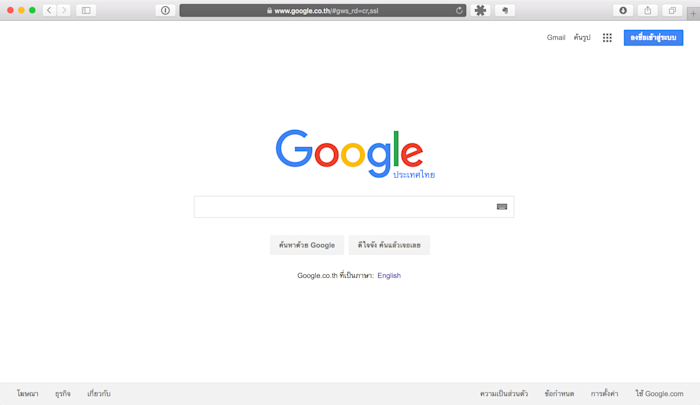This screenshot has height=405, width=700.
Task: Toggle the Safari sidebar button
Action: click(x=86, y=10)
